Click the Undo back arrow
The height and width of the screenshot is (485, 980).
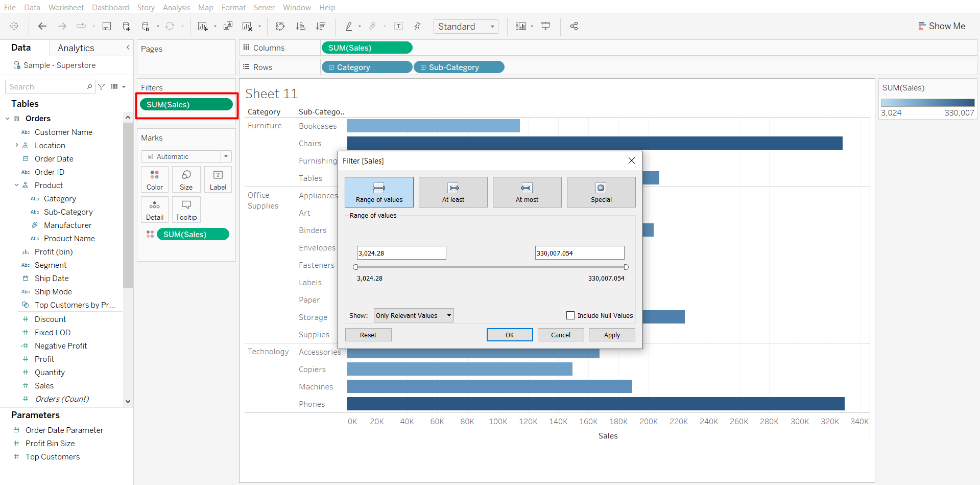42,26
